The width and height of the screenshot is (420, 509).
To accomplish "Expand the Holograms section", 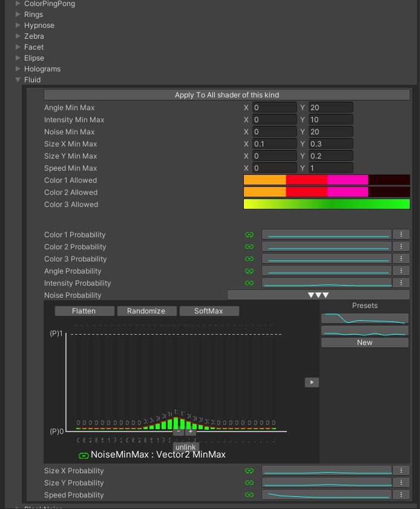I will point(18,69).
